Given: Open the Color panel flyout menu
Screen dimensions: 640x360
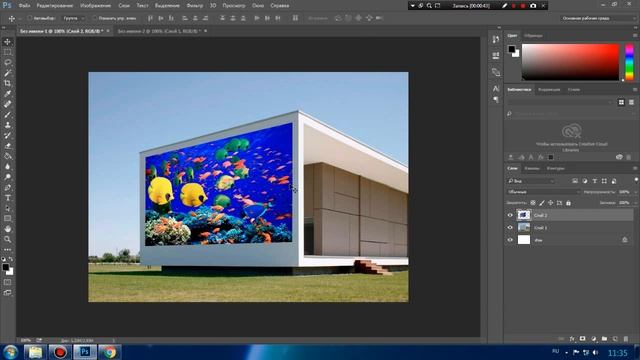Looking at the screenshot, I should tap(635, 36).
